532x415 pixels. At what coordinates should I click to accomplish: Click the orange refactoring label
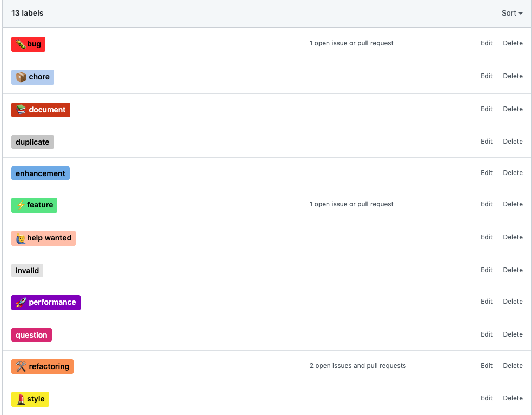point(42,366)
